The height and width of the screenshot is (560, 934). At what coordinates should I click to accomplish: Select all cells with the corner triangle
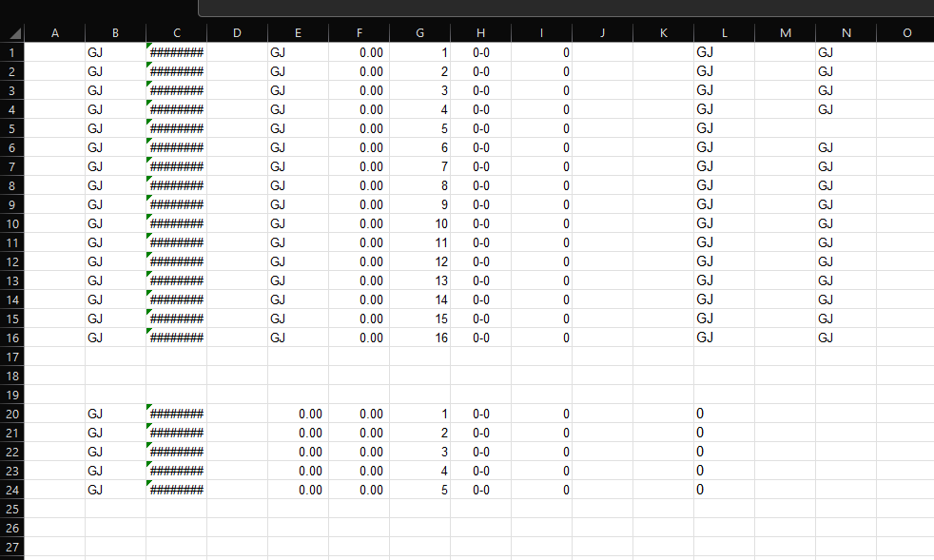pos(14,31)
